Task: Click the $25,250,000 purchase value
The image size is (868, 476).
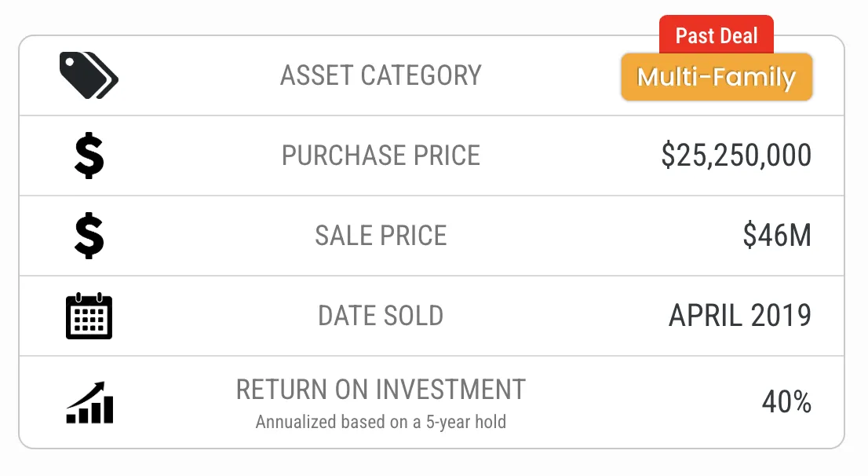Action: pos(736,156)
